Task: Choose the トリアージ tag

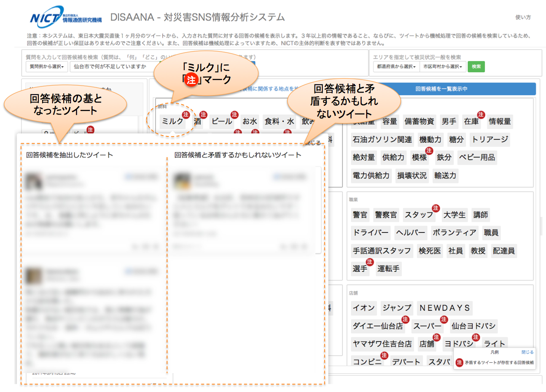Action: (490, 139)
